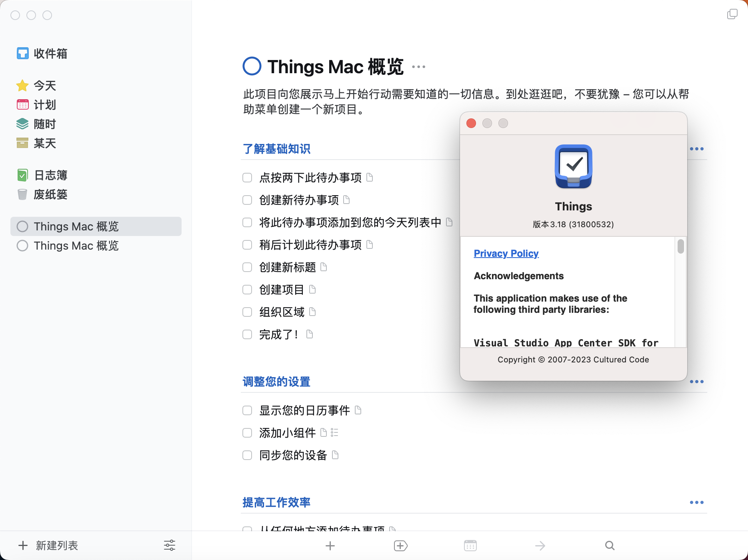
Task: Click the note icon beside 创建项目
Action: [x=313, y=289]
